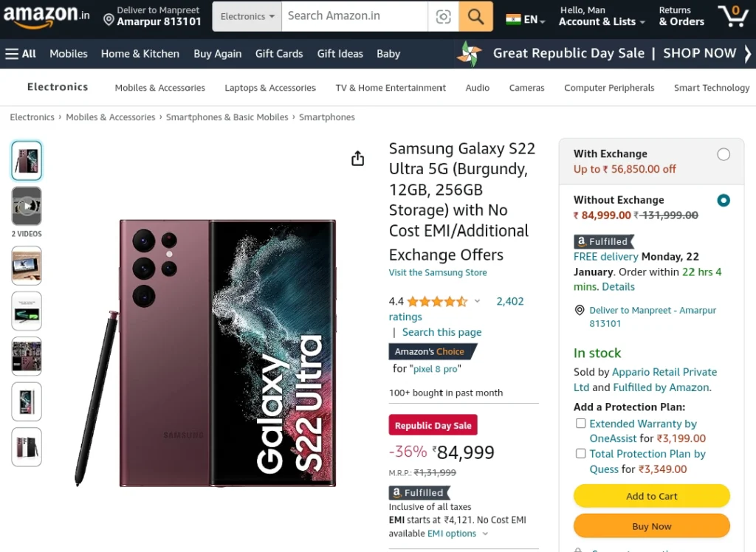The image size is (756, 552).
Task: Click the Amazon.in logo
Action: (47, 16)
